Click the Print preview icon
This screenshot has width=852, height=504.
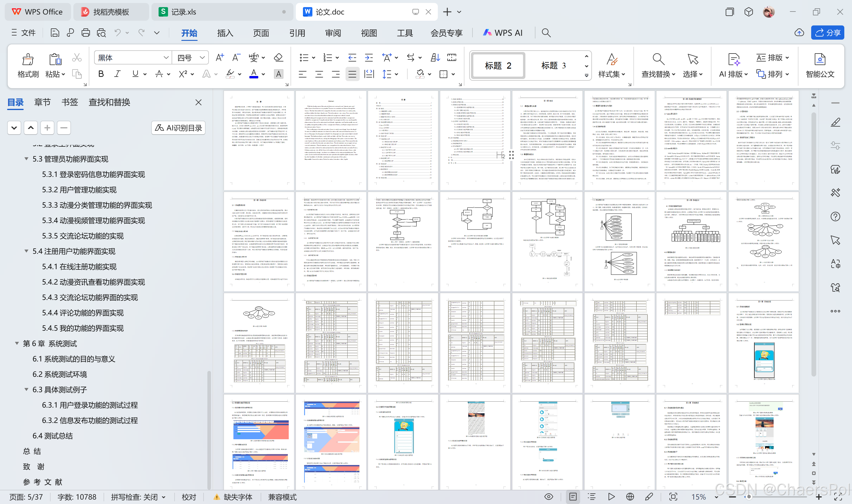tap(101, 33)
